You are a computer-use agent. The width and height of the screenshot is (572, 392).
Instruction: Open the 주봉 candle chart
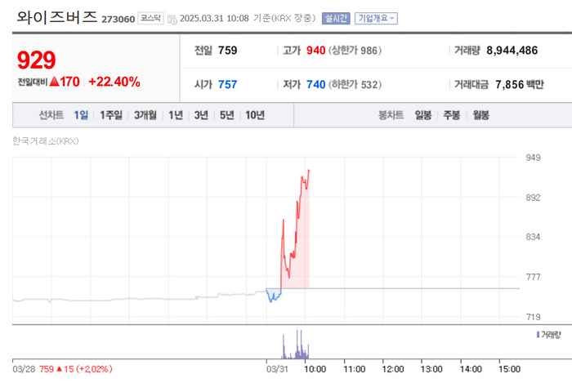pos(452,115)
